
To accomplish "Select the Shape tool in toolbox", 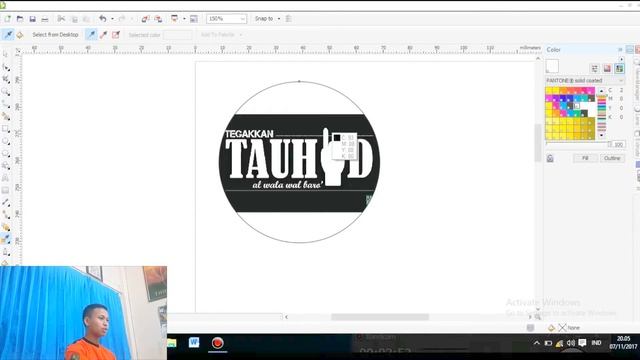I will [x=6, y=67].
